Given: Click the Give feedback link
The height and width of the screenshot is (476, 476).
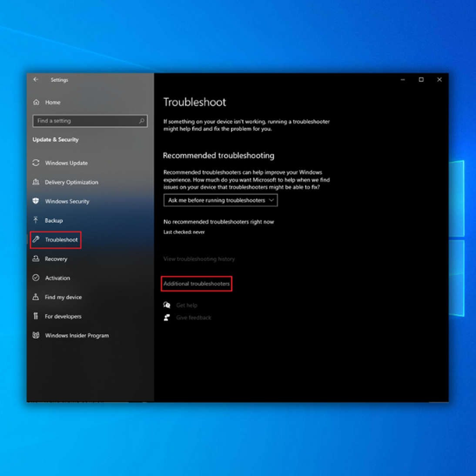Looking at the screenshot, I should [193, 318].
